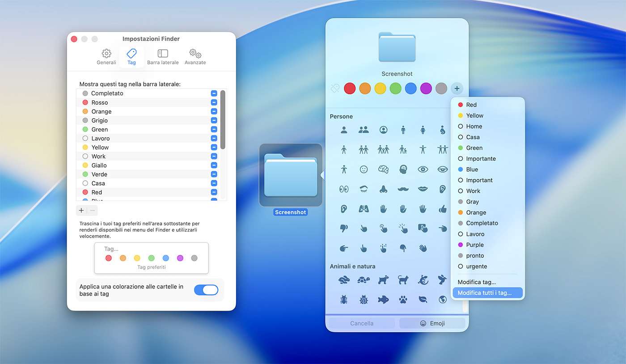Select the lizard symbol
The width and height of the screenshot is (626, 364).
423,280
